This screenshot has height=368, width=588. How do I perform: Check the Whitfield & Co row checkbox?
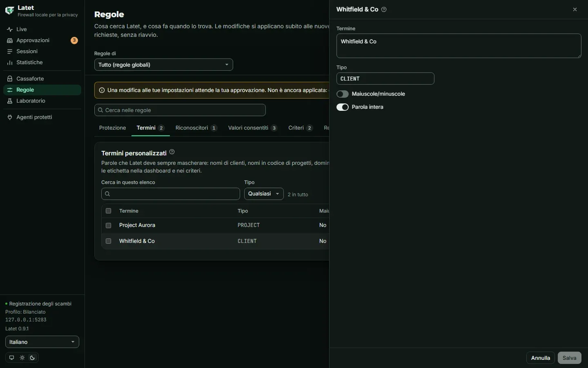pyautogui.click(x=109, y=241)
